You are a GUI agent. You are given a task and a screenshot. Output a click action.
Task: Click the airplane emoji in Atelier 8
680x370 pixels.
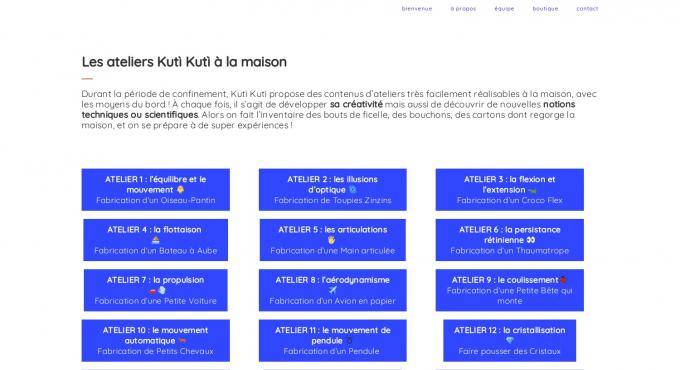click(333, 290)
